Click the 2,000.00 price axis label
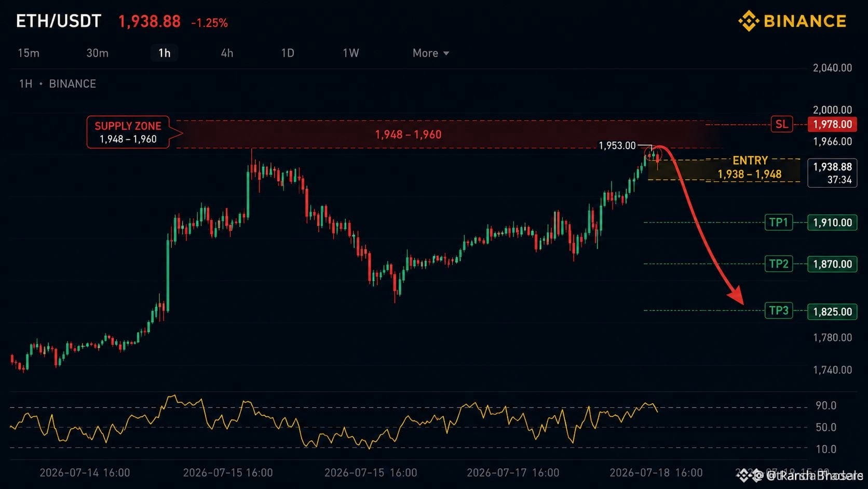868x489 pixels. [x=832, y=110]
